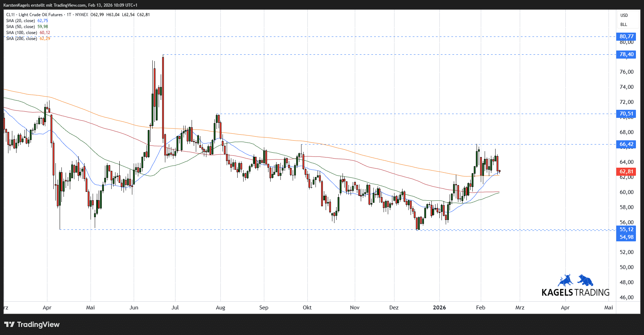Click the 66,42 price level label

click(x=626, y=144)
